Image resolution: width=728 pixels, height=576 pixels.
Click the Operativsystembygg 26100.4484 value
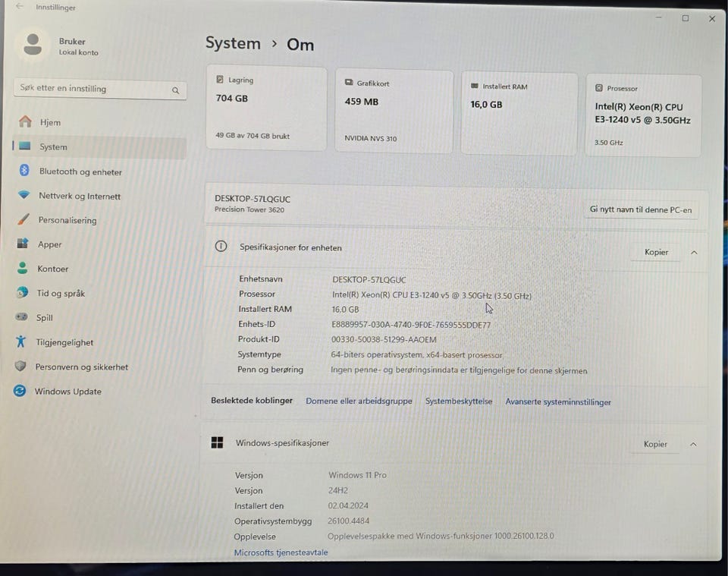pyautogui.click(x=349, y=521)
